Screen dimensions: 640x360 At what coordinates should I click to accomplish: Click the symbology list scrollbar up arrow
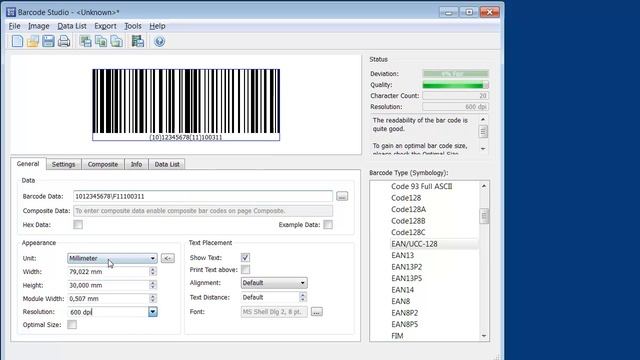pyautogui.click(x=484, y=186)
